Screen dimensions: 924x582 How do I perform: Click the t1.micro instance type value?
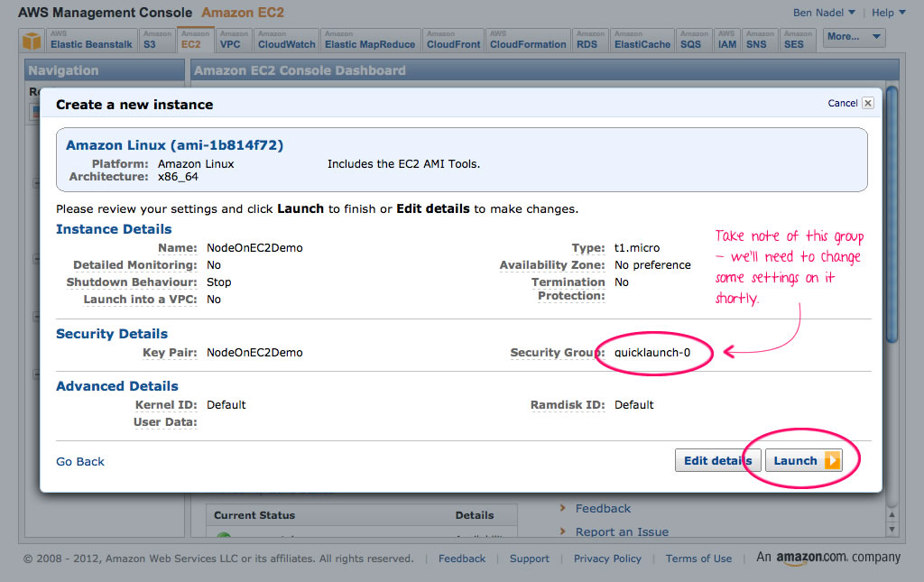(637, 248)
